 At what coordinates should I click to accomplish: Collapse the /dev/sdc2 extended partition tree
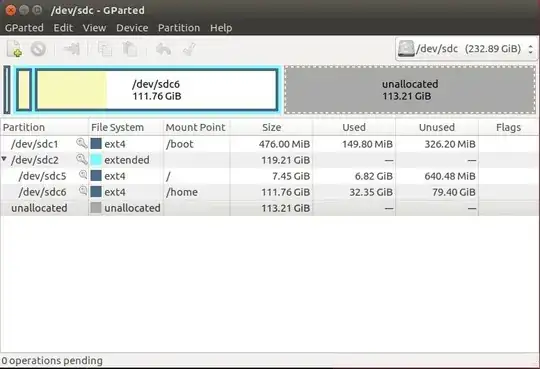4,159
